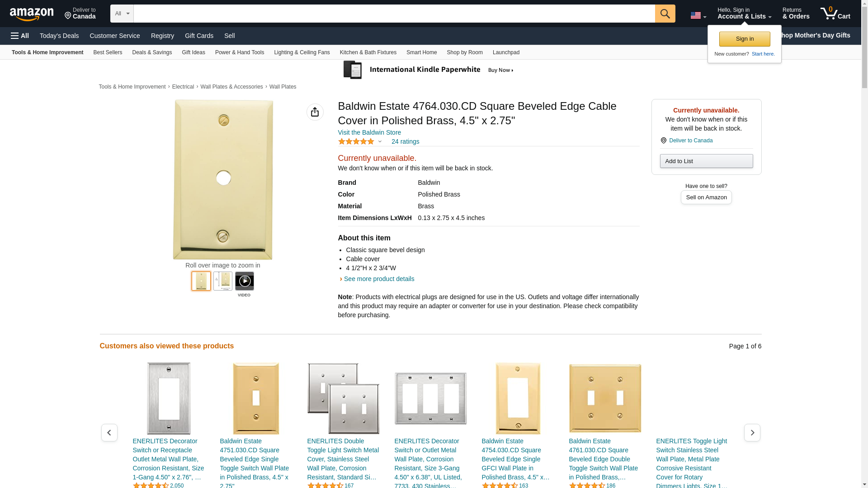Go to previous carousel page arrow

click(109, 433)
